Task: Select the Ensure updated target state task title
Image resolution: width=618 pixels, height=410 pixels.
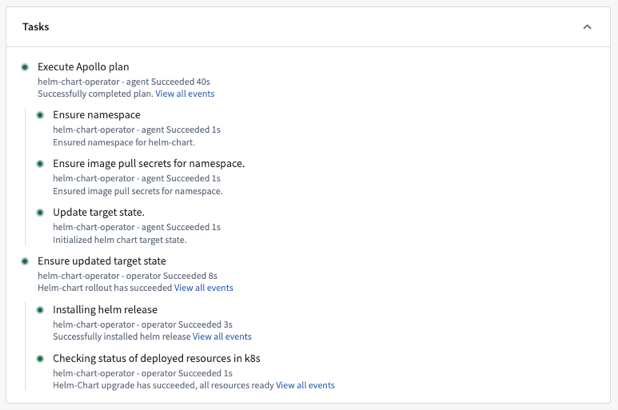Action: click(101, 261)
